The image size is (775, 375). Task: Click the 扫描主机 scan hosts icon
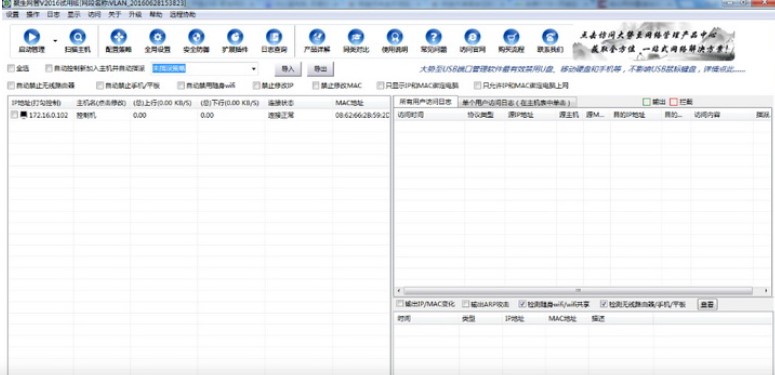click(78, 37)
